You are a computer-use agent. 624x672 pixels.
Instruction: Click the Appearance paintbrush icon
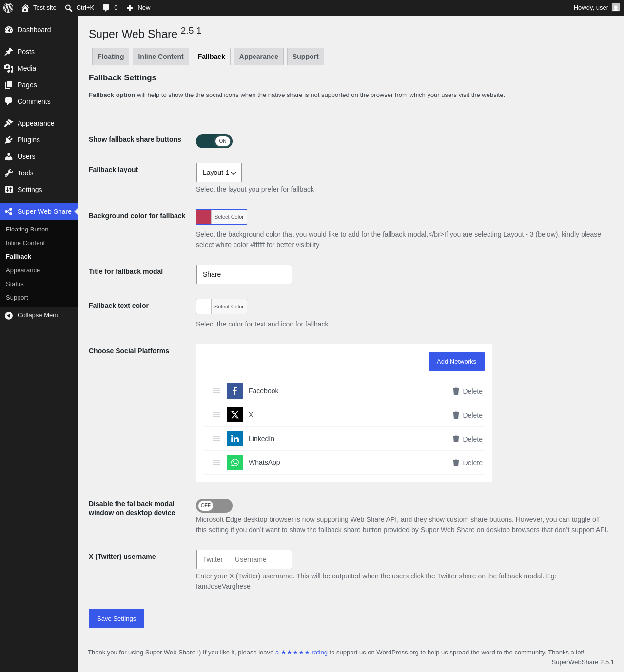pyautogui.click(x=9, y=123)
